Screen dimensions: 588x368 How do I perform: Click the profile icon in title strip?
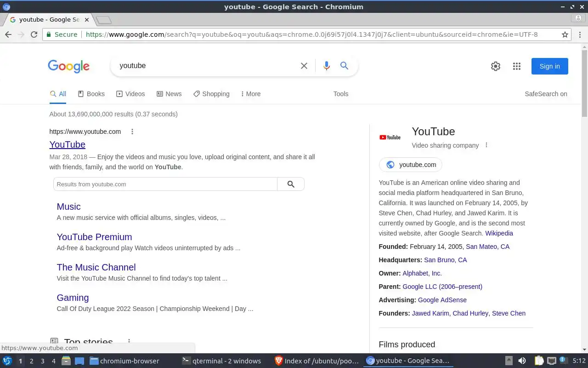coord(578,18)
